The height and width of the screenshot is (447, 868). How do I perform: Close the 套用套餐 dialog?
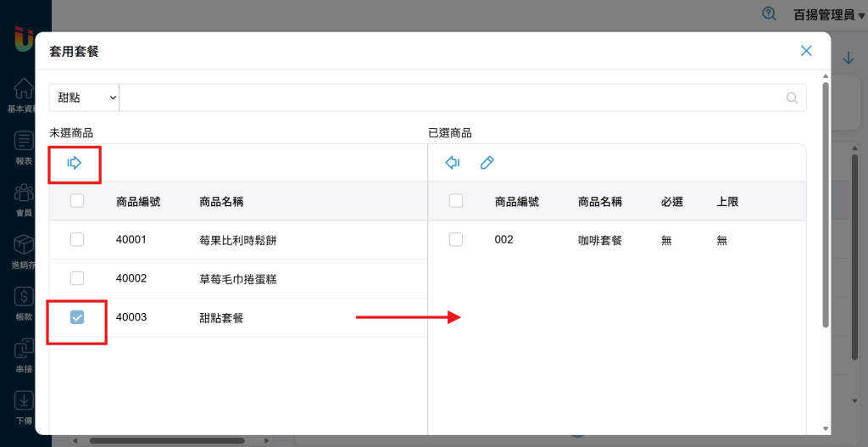tap(806, 51)
